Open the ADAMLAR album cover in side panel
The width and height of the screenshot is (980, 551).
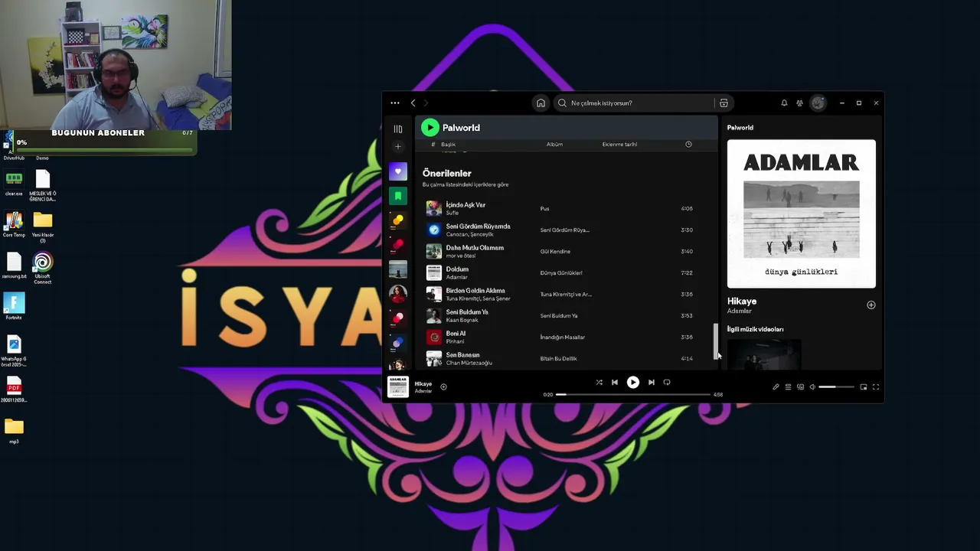[x=802, y=214]
